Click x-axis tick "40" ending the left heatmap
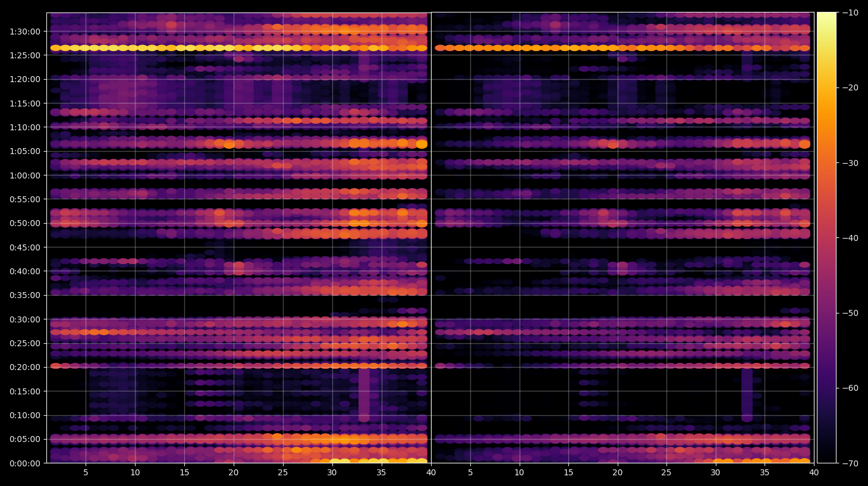The width and height of the screenshot is (868, 486). point(431,473)
